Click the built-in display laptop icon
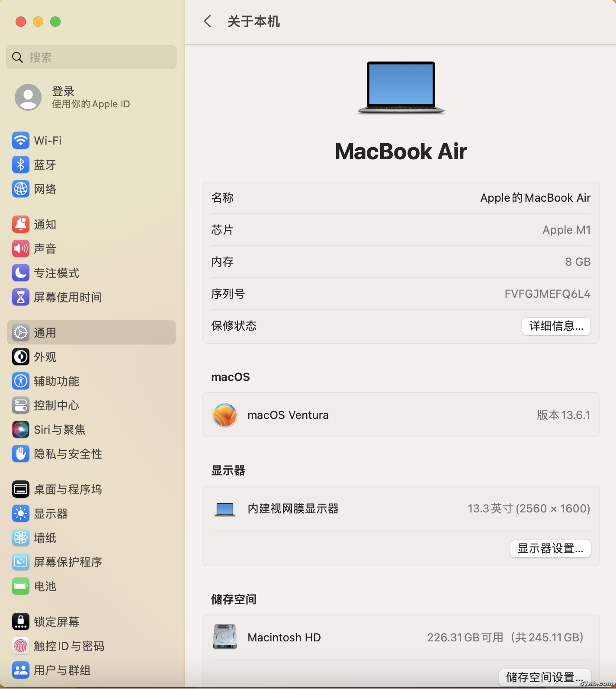616x689 pixels. point(225,509)
